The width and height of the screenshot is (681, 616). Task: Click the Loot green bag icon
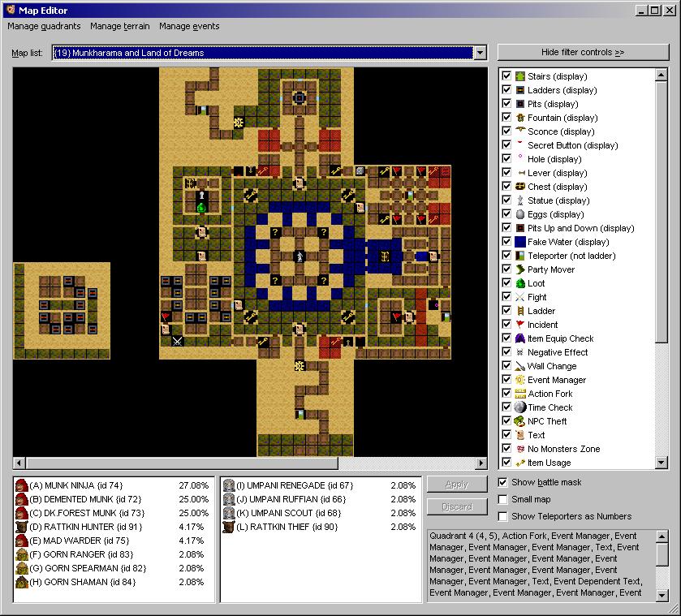[519, 283]
